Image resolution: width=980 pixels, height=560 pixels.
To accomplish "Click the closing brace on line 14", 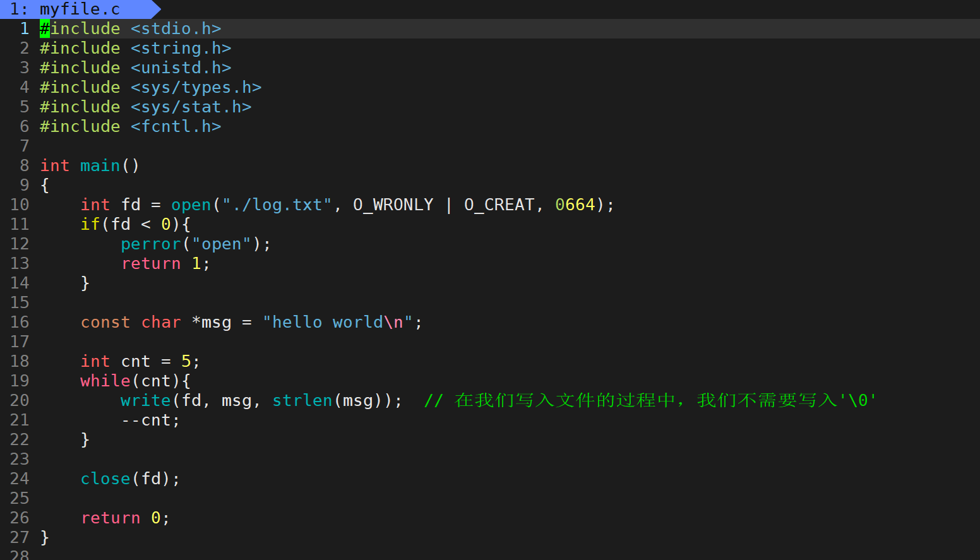I will [x=85, y=283].
